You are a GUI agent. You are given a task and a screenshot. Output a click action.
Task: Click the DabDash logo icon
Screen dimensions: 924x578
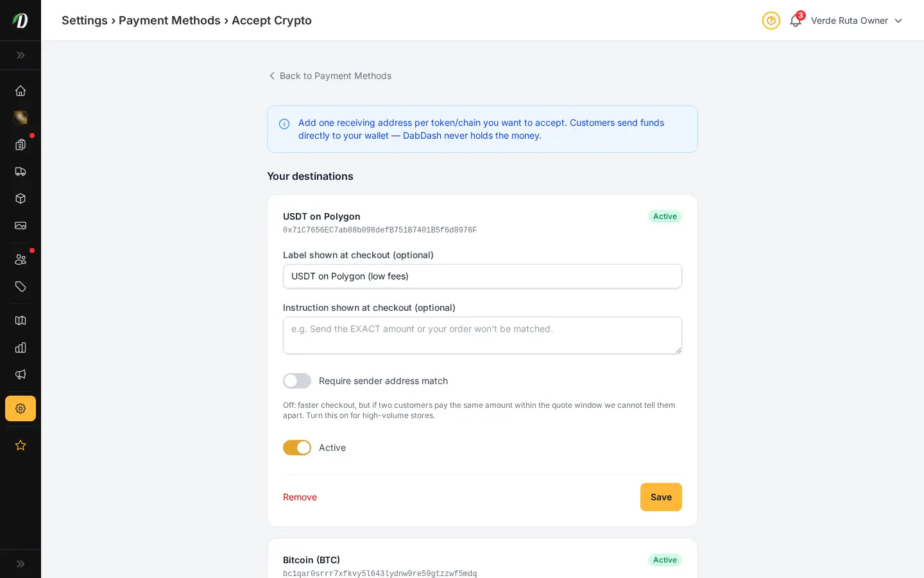[21, 21]
